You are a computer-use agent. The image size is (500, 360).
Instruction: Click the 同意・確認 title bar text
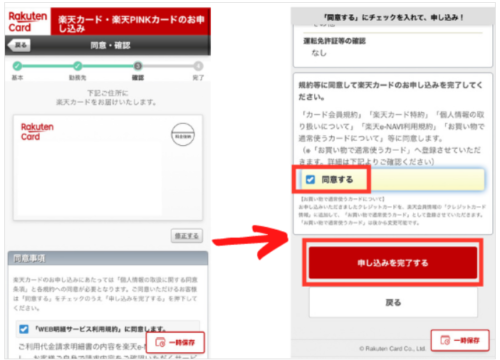click(110, 45)
